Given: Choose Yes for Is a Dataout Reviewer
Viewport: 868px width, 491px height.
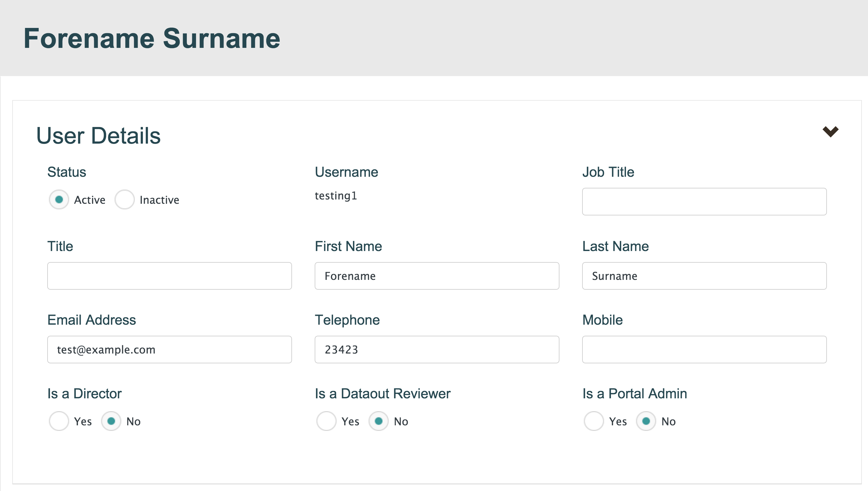Looking at the screenshot, I should coord(326,421).
